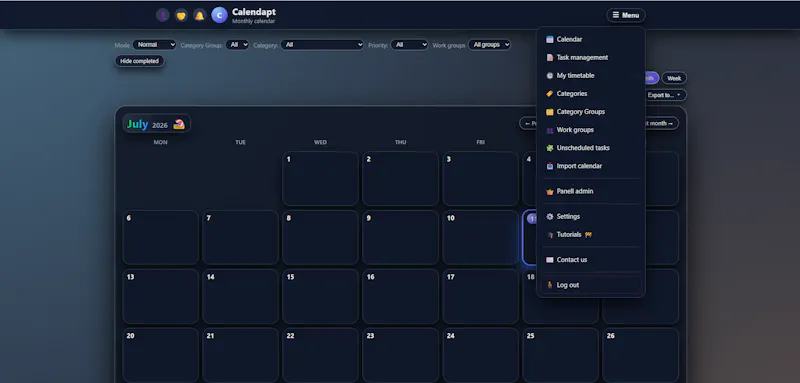
Task: Click the Calendapt round C logo
Action: pos(219,15)
